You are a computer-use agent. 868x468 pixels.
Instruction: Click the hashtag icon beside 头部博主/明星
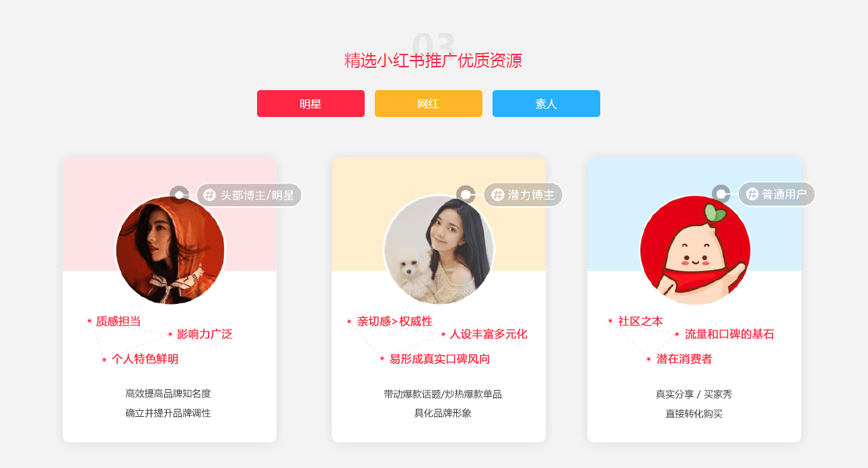(x=209, y=195)
